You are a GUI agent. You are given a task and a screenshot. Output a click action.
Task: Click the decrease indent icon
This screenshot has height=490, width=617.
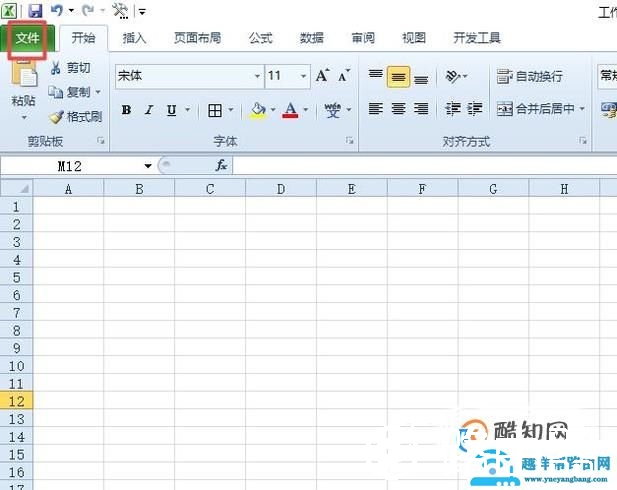(453, 108)
